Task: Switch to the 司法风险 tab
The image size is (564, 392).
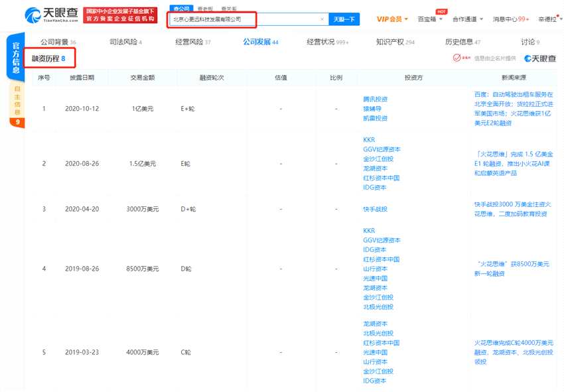Action: coord(125,42)
